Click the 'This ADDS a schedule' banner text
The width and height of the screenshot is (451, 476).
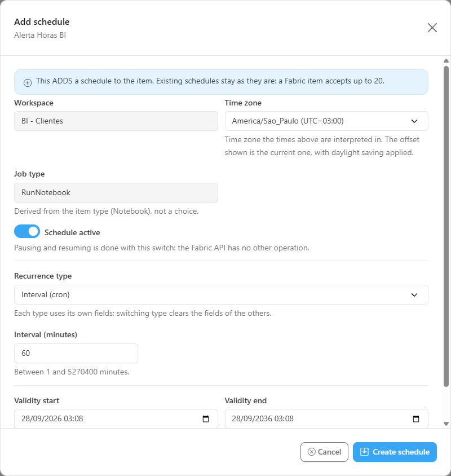click(x=210, y=81)
